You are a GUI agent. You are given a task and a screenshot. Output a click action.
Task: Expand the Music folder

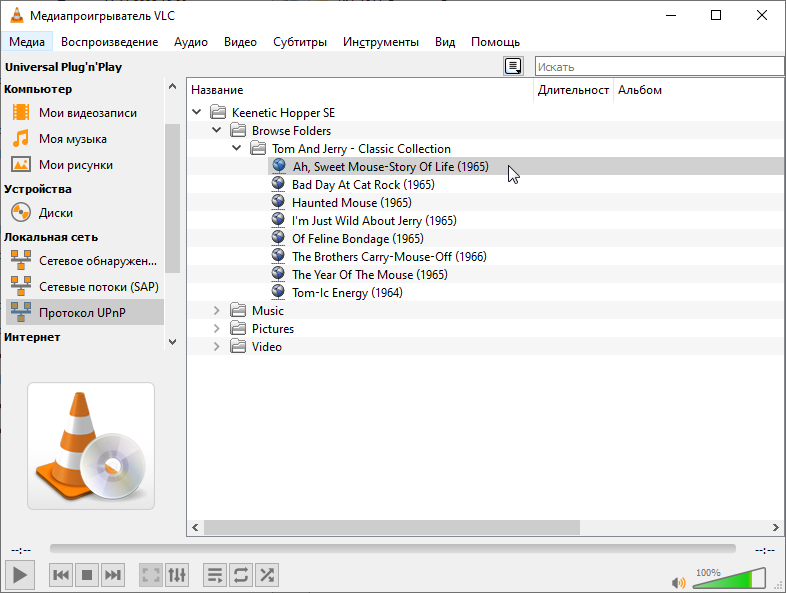[x=217, y=311]
